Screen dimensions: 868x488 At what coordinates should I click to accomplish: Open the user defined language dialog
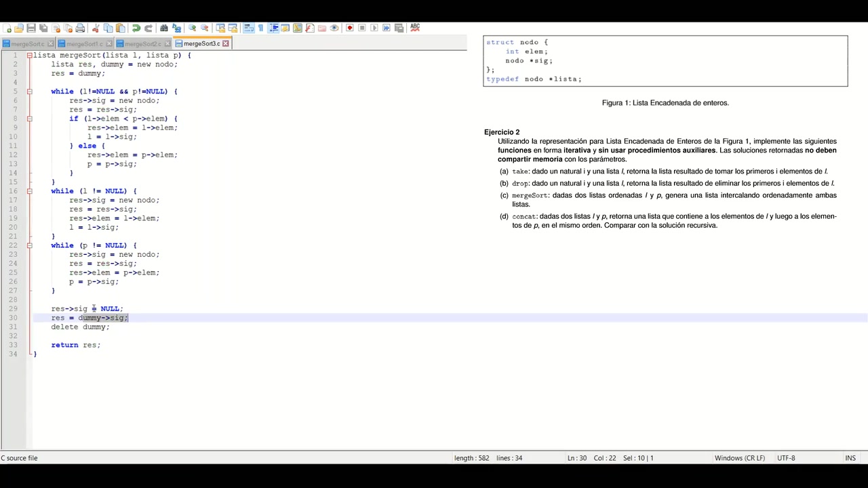pos(285,28)
